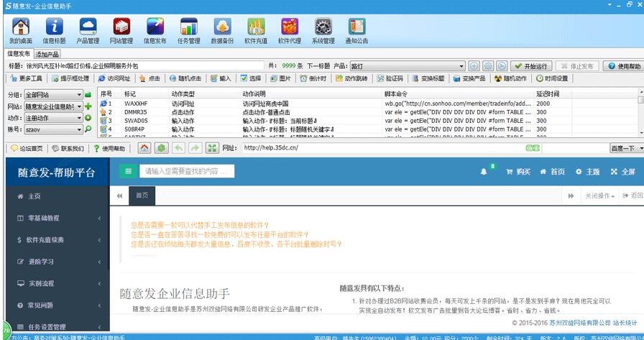
Task: Switch to 信息发布 tab
Action: (x=19, y=54)
